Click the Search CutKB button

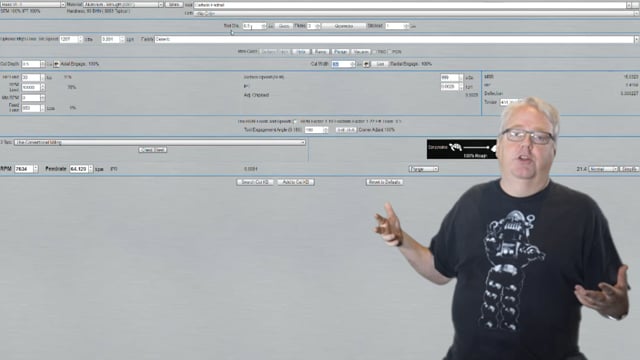[255, 182]
